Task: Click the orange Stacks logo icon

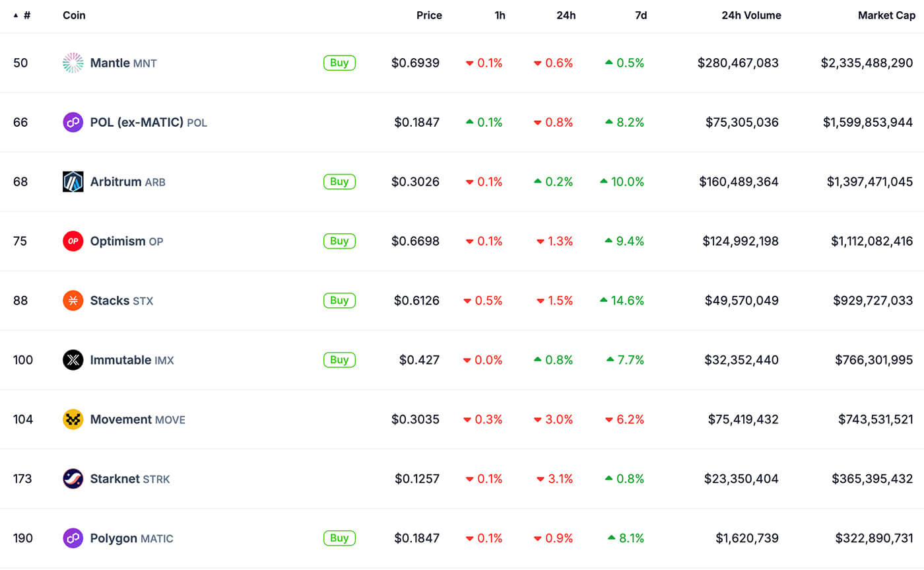Action: [x=73, y=301]
